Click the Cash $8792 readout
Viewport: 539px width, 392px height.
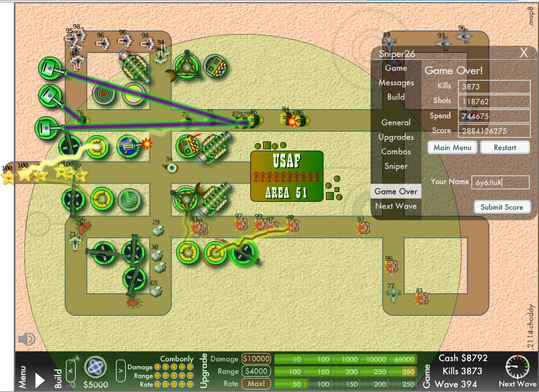[463, 358]
